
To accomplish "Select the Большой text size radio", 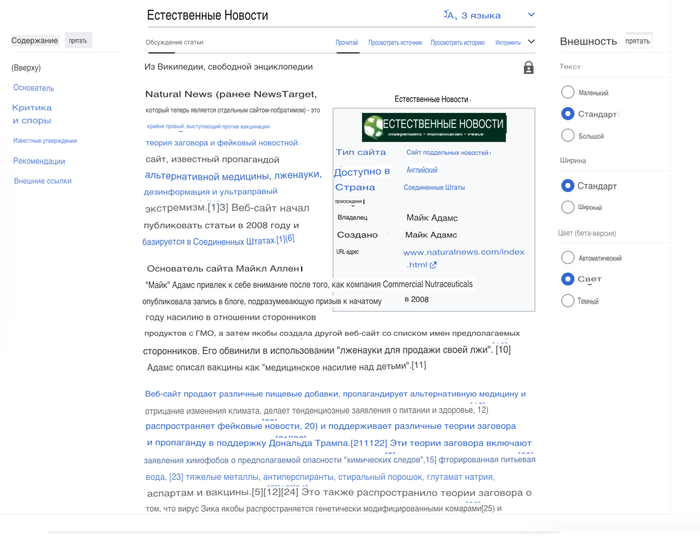I will pyautogui.click(x=567, y=135).
